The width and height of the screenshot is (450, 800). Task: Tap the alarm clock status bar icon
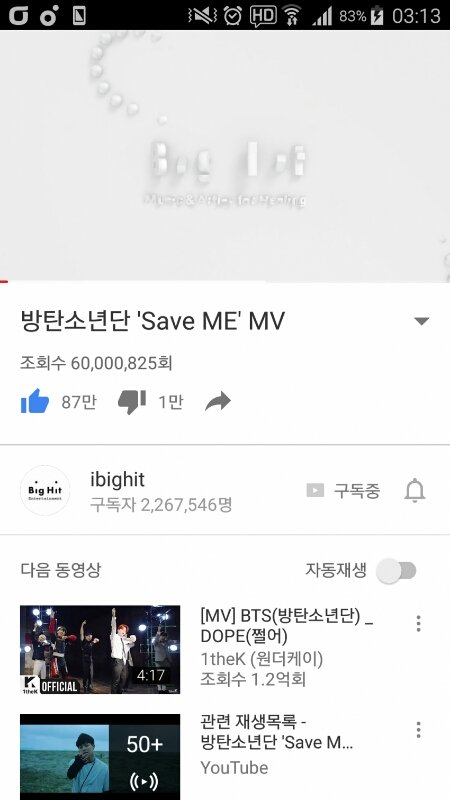click(233, 15)
